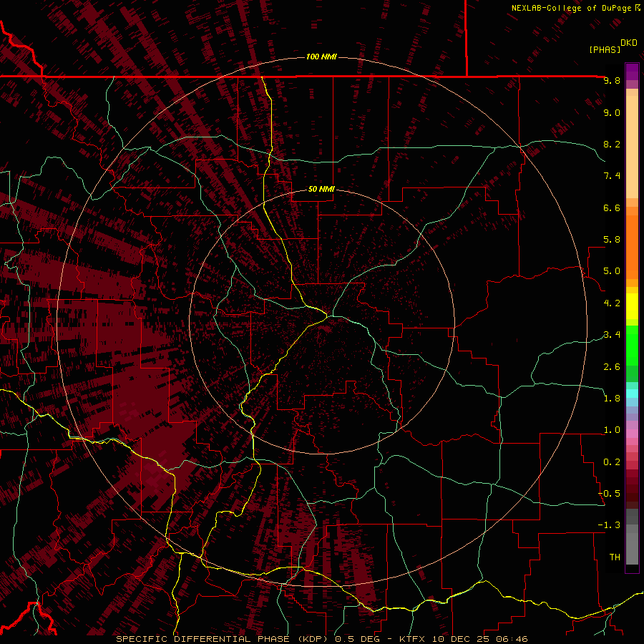Image resolution: width=644 pixels, height=644 pixels.
Task: Click the TH legend label
Action: pos(615,557)
